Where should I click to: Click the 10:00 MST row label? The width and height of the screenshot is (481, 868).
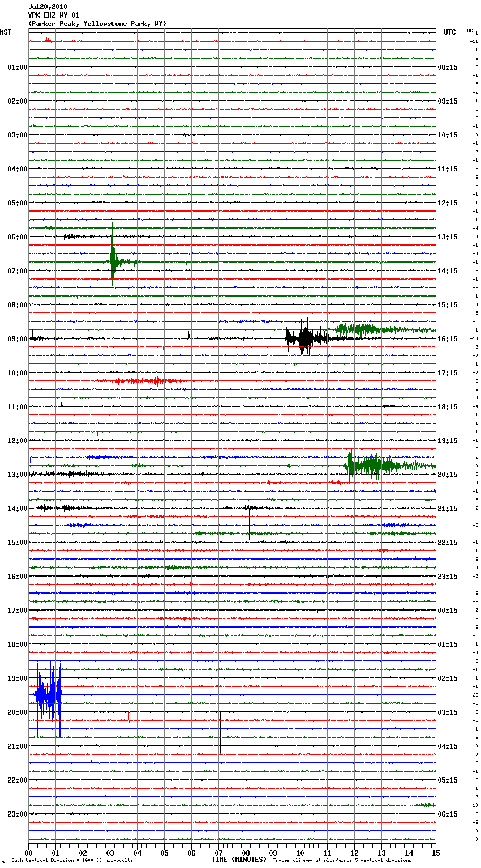click(18, 373)
